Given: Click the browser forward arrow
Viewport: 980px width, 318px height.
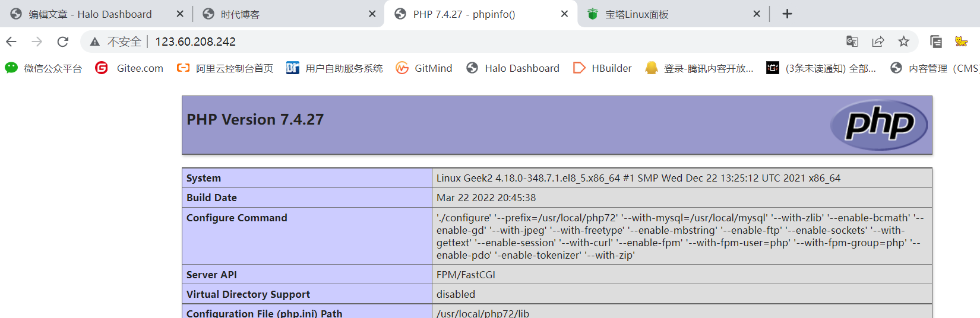Looking at the screenshot, I should point(37,42).
